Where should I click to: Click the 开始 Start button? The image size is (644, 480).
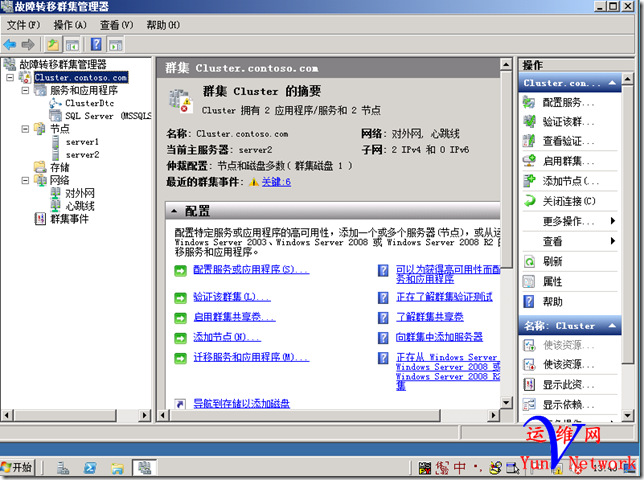17,467
